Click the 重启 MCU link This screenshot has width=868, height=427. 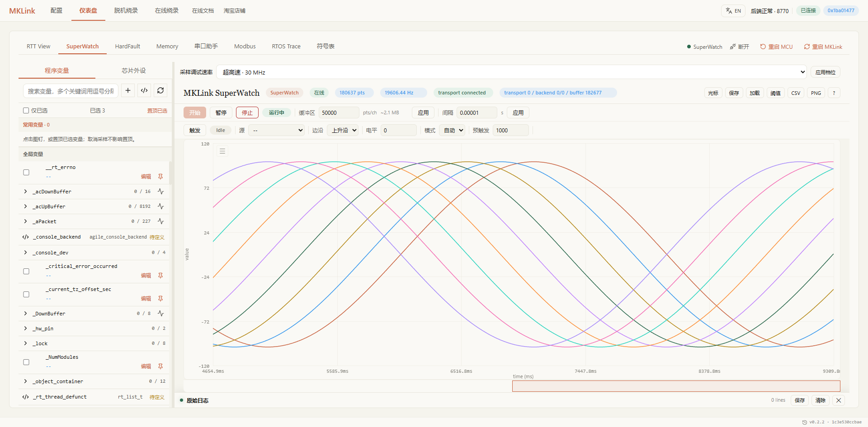[776, 47]
